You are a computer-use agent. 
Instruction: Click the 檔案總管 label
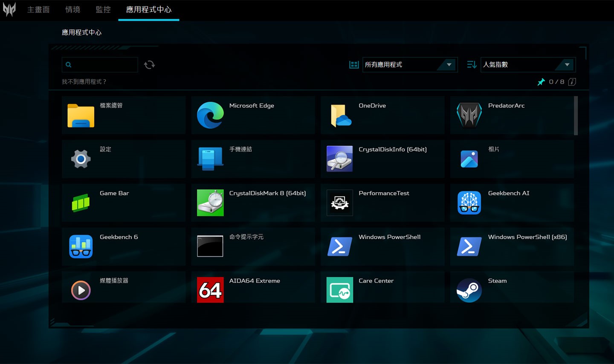click(x=111, y=105)
